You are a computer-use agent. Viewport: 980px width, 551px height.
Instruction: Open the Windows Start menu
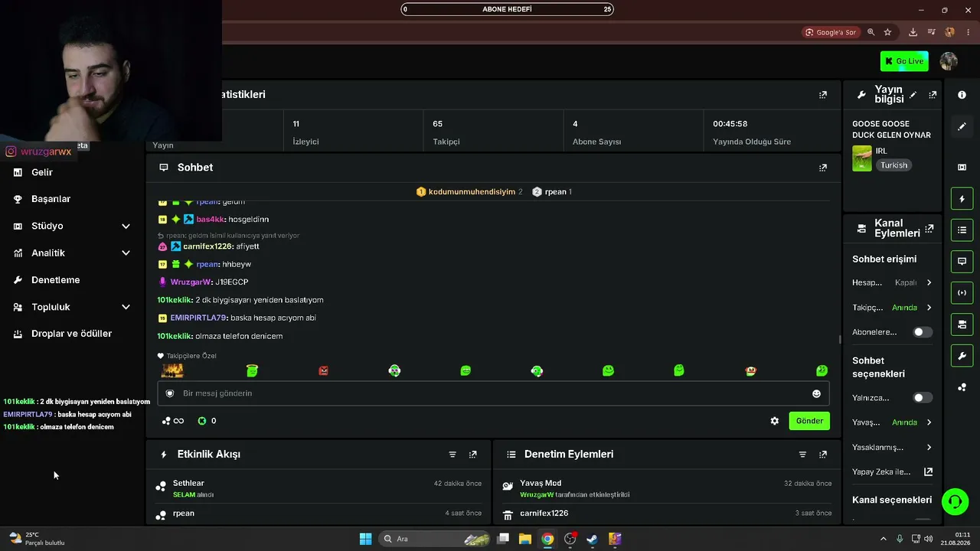point(366,539)
